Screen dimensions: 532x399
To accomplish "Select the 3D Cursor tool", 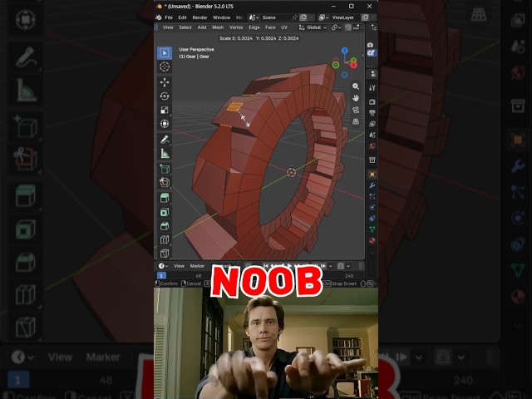I will click(165, 66).
